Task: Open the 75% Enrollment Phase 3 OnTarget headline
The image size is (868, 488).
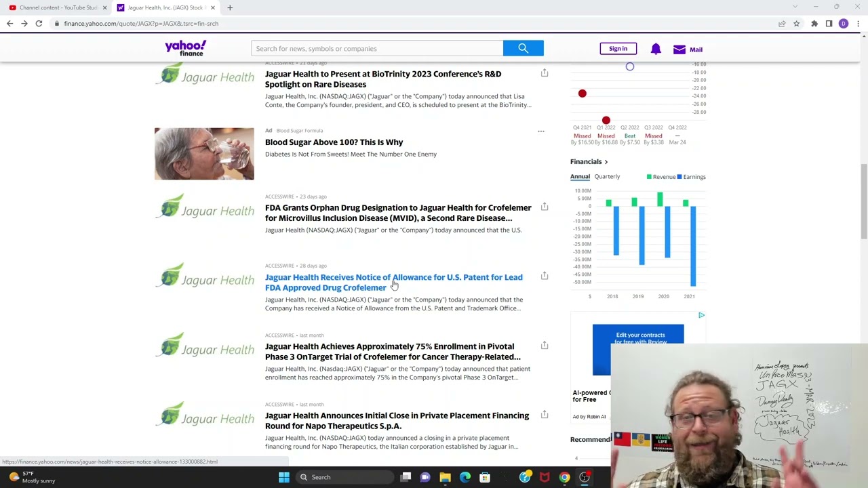Action: click(393, 352)
